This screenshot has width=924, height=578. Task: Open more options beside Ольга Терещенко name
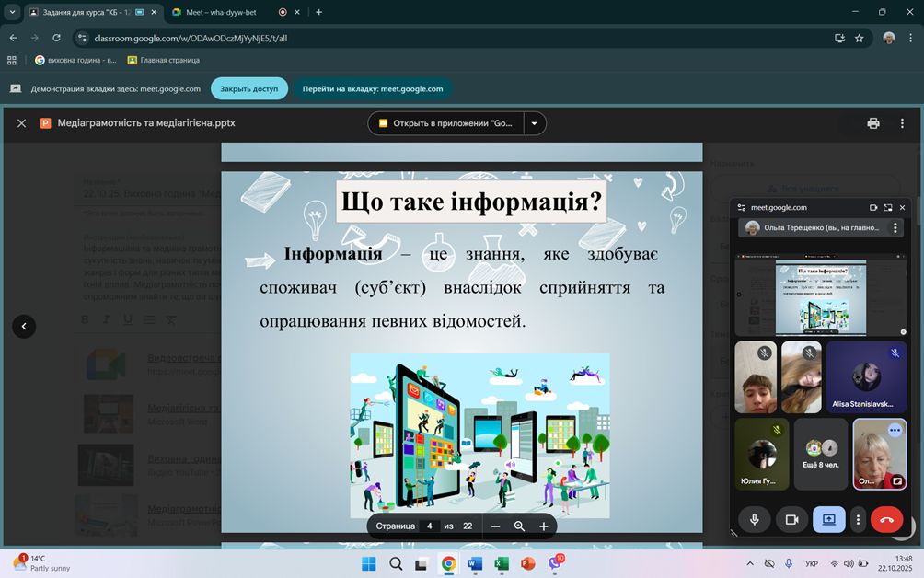click(895, 227)
